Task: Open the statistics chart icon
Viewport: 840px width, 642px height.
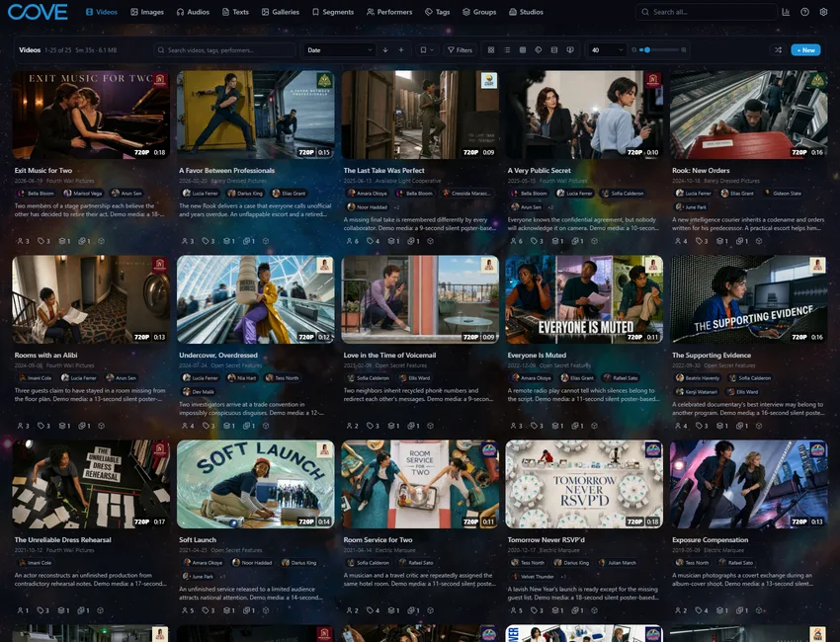Action: pyautogui.click(x=786, y=12)
